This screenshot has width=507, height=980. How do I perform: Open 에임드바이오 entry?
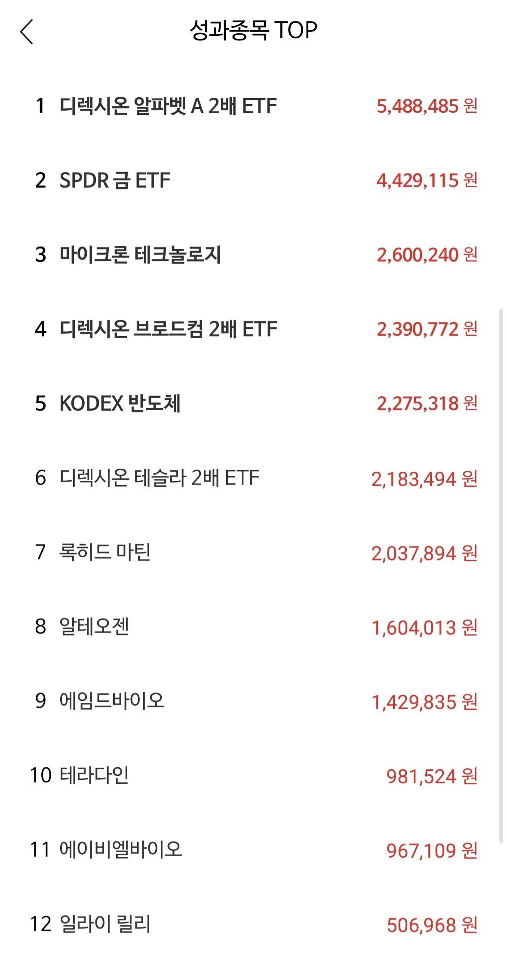tap(253, 702)
